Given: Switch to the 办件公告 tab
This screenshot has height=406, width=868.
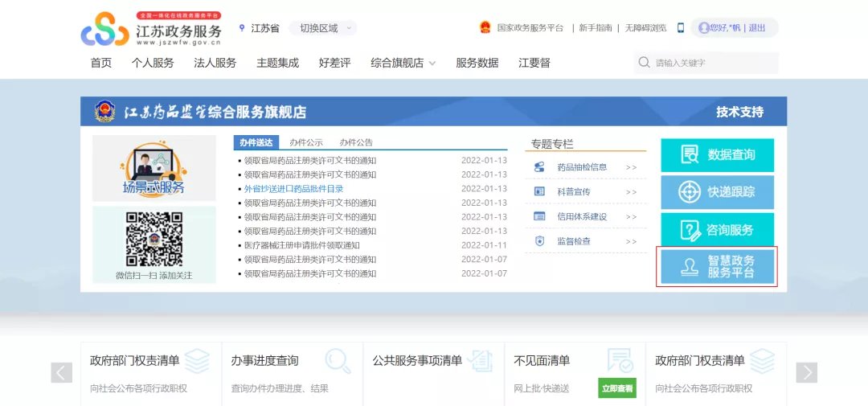Looking at the screenshot, I should point(356,142).
